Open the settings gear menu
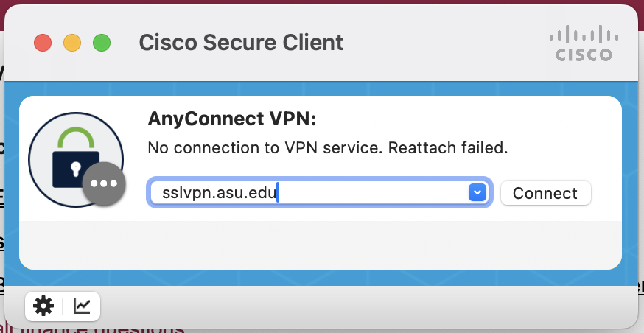Viewport: 644px width, 333px height. point(43,306)
